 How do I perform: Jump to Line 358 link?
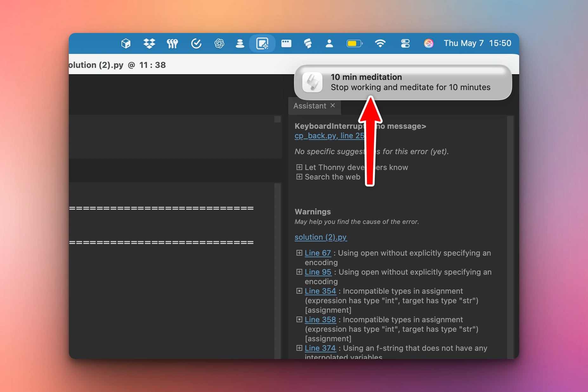[320, 320]
